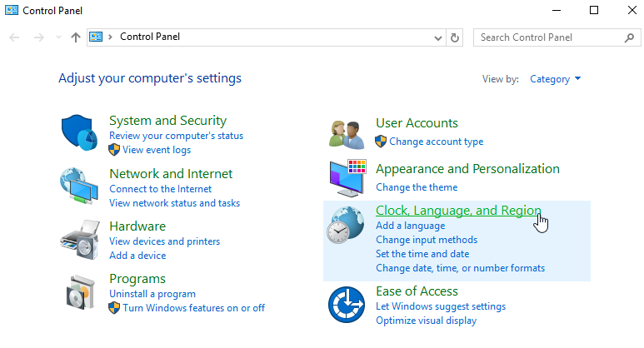Screen dimensions: 644x348
Task: Open the View by Category dropdown
Action: point(556,79)
